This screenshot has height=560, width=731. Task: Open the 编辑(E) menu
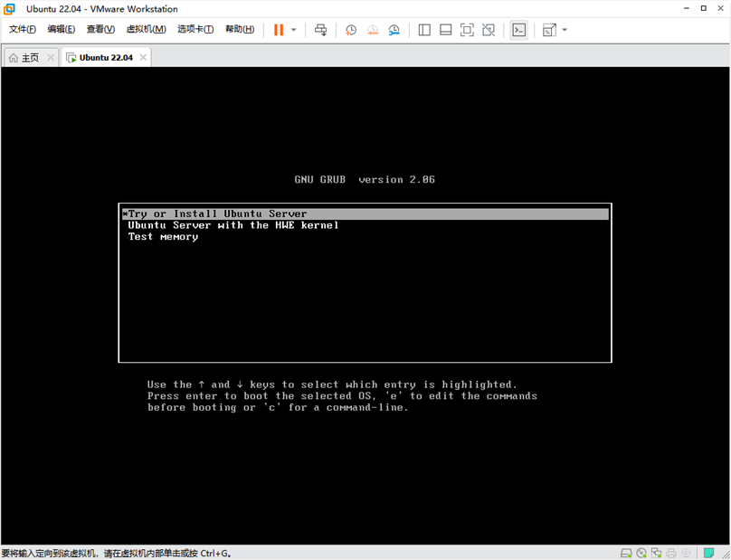pyautogui.click(x=62, y=29)
